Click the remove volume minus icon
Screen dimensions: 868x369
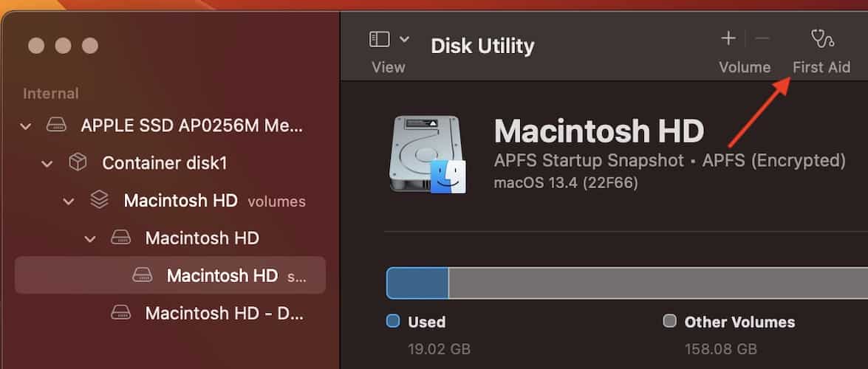click(x=762, y=38)
